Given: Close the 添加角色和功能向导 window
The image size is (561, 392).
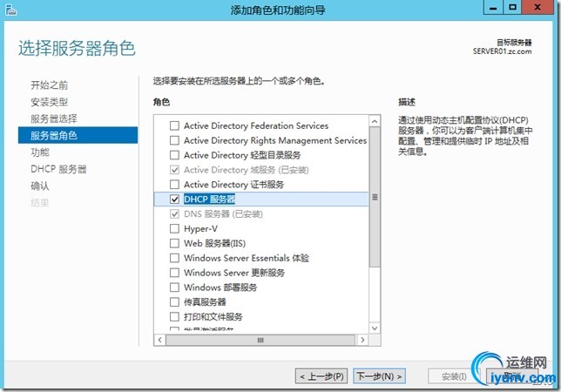Looking at the screenshot, I should click(537, 7).
